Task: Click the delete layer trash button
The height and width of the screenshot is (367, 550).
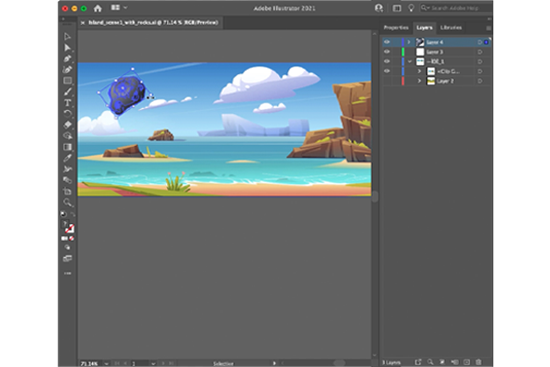Action: click(478, 362)
